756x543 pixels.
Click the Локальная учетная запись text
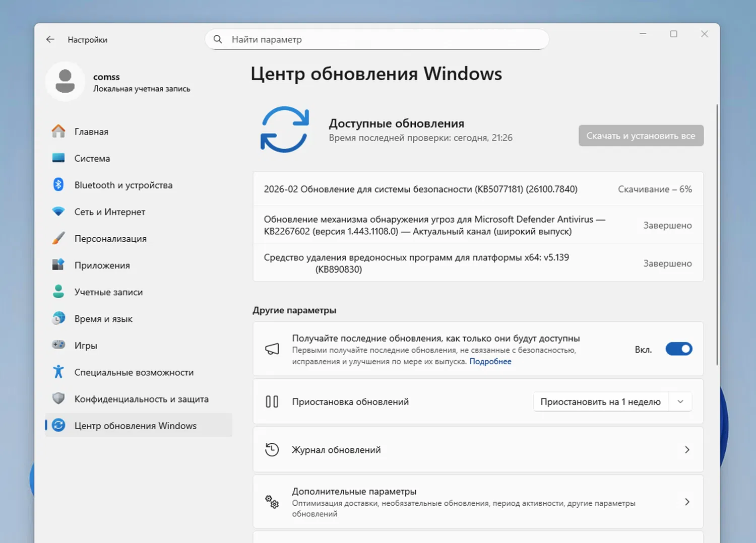click(x=142, y=89)
